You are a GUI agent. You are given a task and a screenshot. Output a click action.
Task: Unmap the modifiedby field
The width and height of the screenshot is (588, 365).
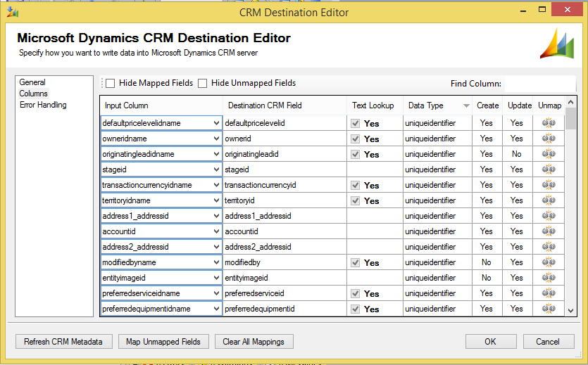[549, 262]
